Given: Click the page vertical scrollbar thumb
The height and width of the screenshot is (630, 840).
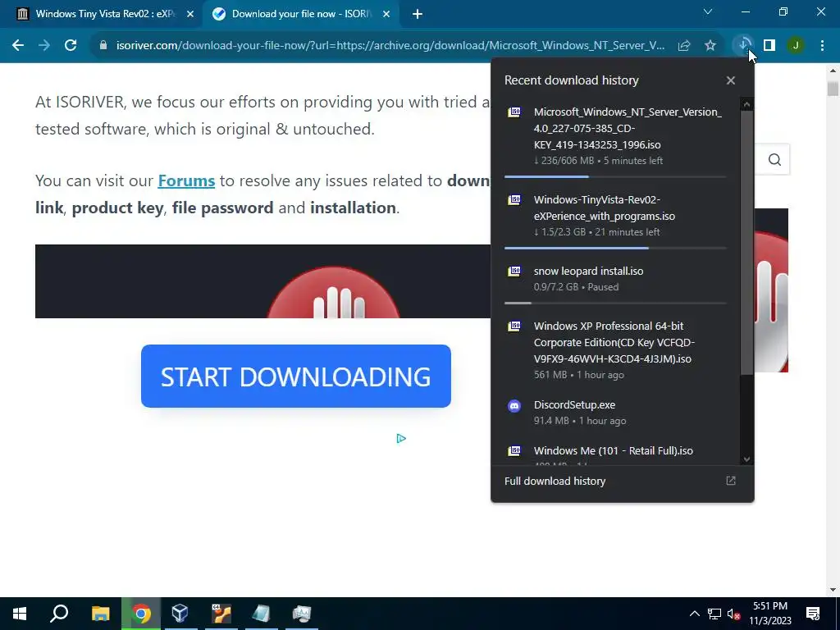Looking at the screenshot, I should [x=833, y=89].
